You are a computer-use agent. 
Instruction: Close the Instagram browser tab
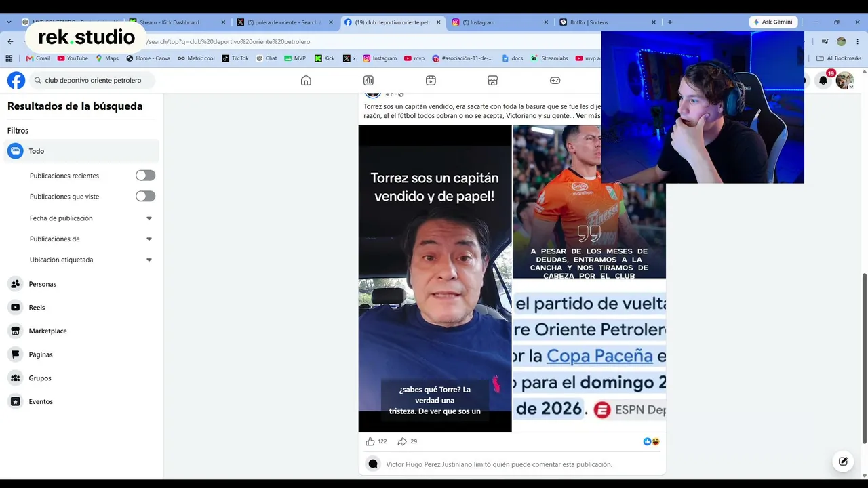click(x=546, y=22)
